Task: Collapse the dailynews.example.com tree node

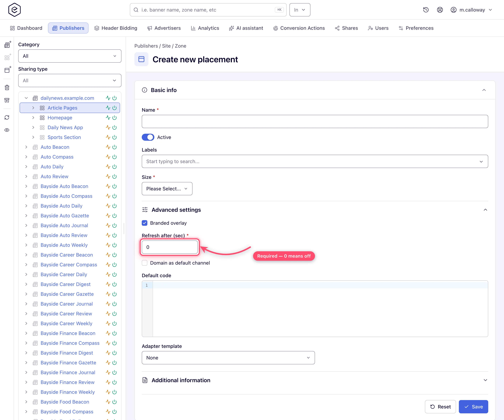Action: 26,98
